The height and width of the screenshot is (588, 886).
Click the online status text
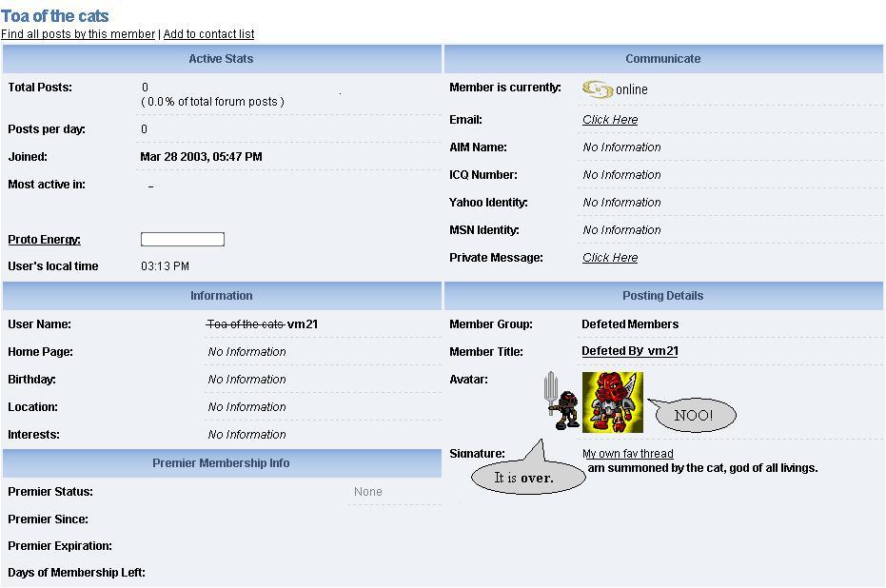(x=632, y=89)
